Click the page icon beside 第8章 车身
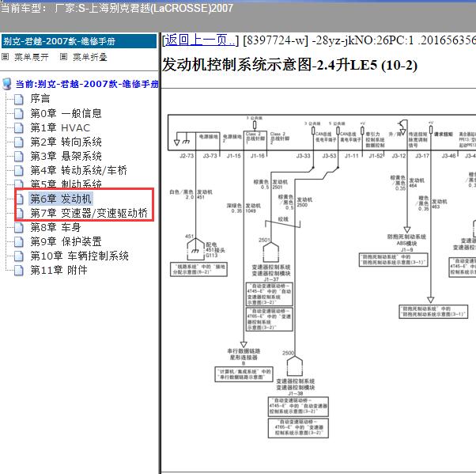476x474 pixels. tap(19, 228)
